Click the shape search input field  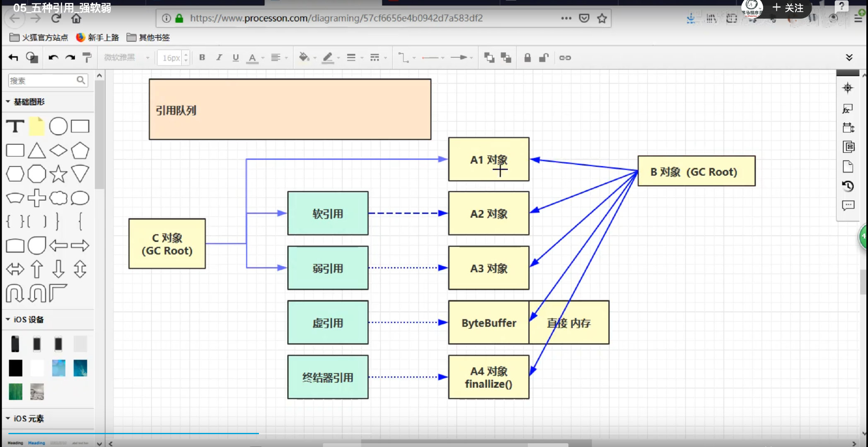pyautogui.click(x=42, y=80)
